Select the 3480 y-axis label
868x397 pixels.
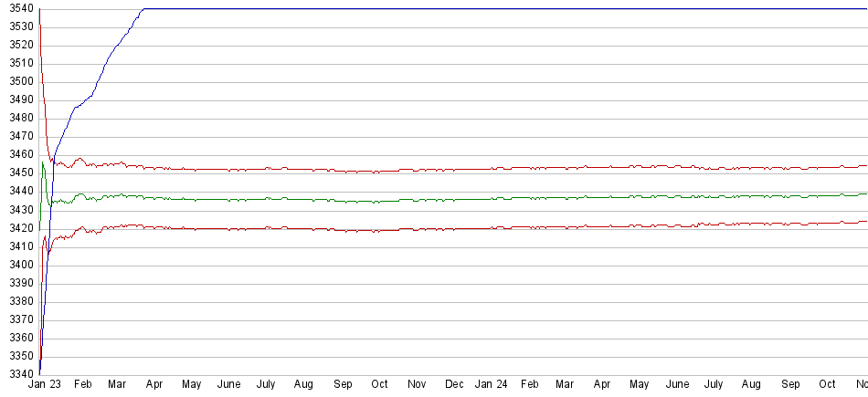click(x=18, y=118)
